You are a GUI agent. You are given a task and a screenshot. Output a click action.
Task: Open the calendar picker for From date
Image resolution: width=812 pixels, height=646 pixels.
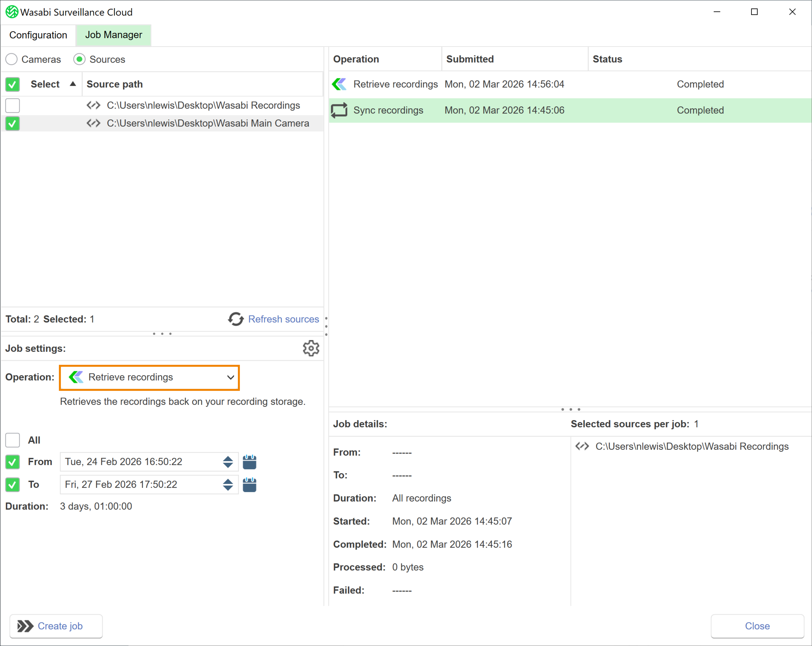[249, 462]
